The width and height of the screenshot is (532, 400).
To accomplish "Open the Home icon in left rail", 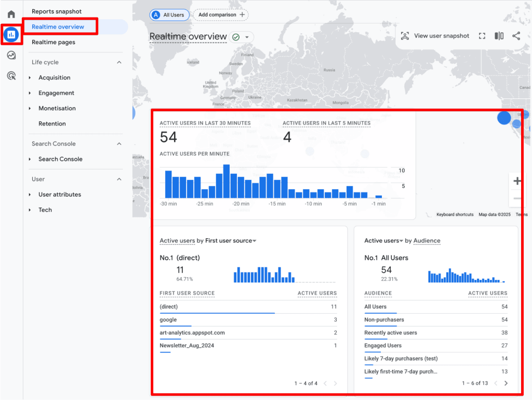I will point(11,14).
